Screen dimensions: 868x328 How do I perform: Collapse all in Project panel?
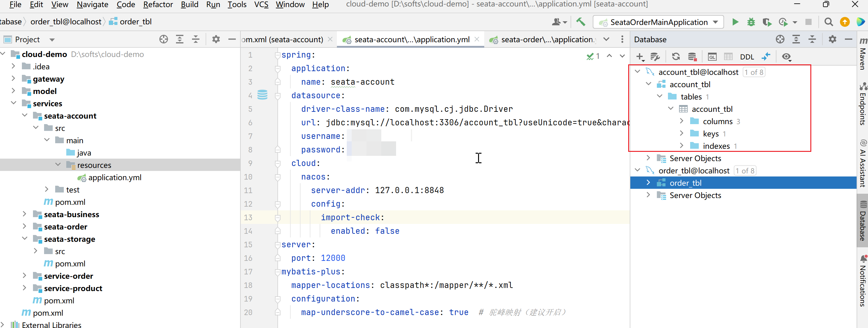pyautogui.click(x=196, y=39)
